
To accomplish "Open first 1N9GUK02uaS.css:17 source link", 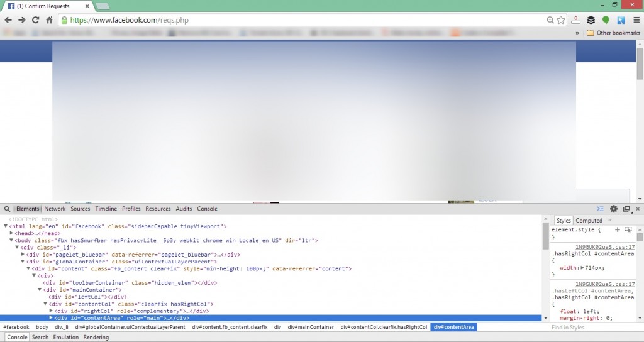I will 605,247.
